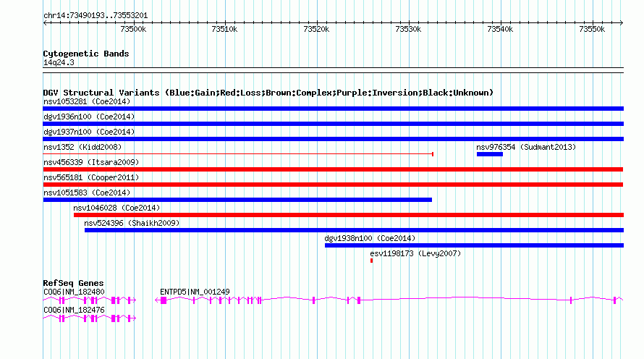Open the nsv565181 (Cooper2011) label
Image resolution: width=644 pixels, height=359 pixels.
click(91, 177)
